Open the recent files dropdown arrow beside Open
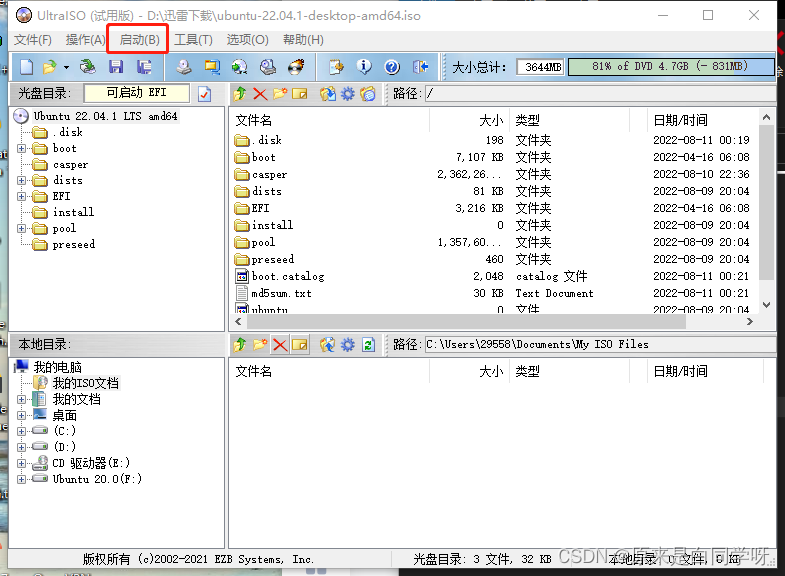 point(66,67)
